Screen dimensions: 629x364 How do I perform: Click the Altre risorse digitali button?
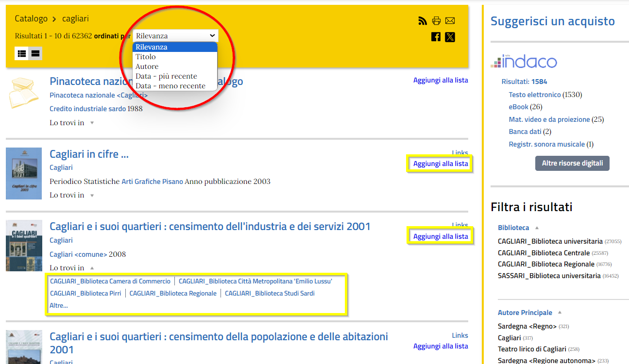click(x=572, y=164)
